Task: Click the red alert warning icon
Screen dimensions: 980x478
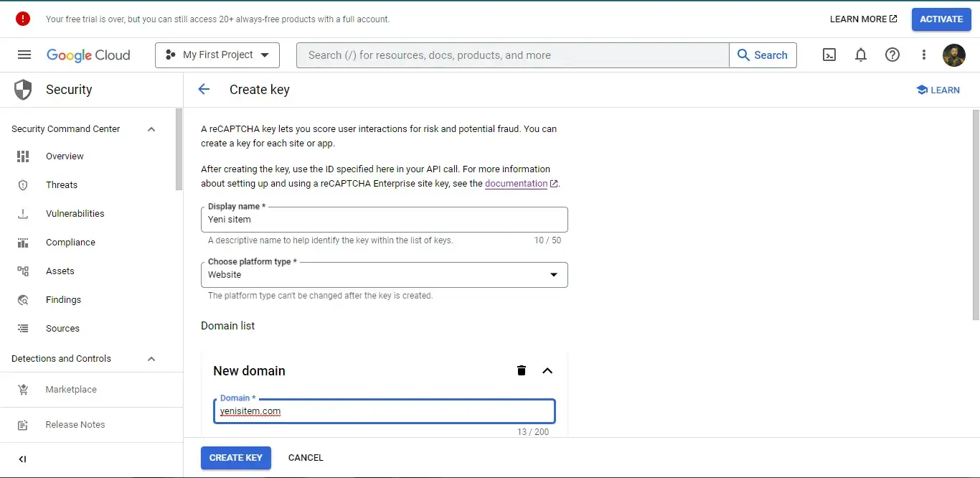Action: (23, 19)
